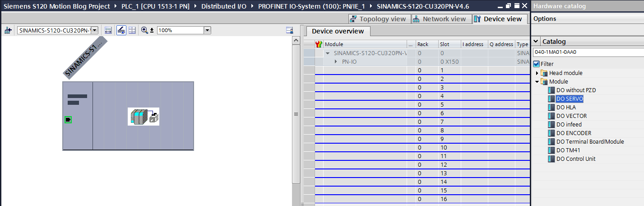Collapse the SINAMICS-S120-CU320PN module row
The height and width of the screenshot is (206, 644).
pos(328,53)
